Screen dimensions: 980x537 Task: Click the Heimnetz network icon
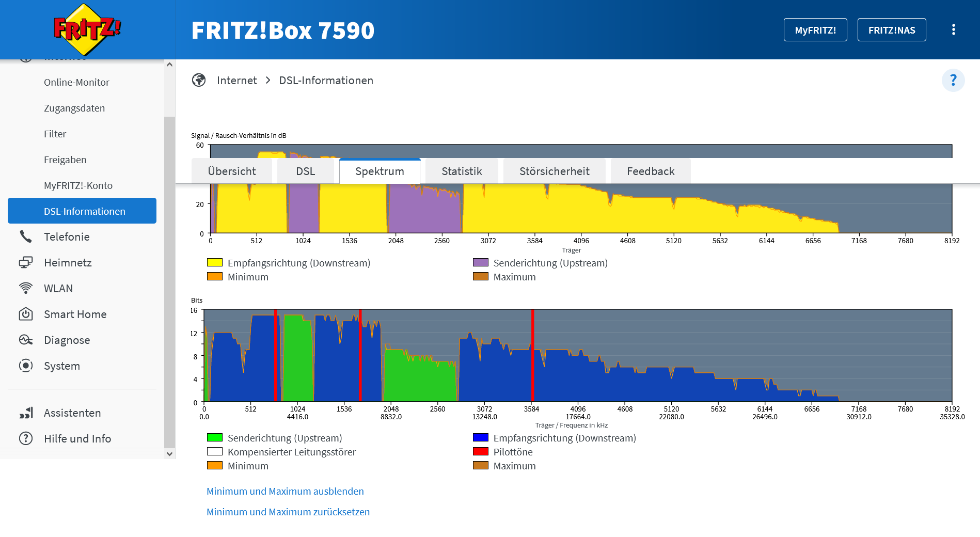(x=26, y=262)
